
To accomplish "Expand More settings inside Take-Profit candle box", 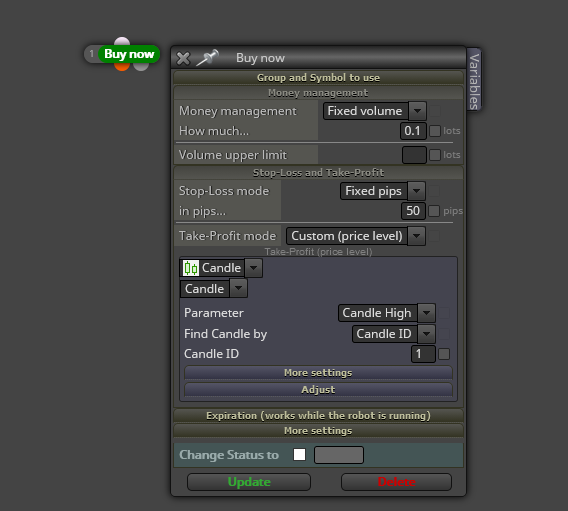I will coord(318,373).
